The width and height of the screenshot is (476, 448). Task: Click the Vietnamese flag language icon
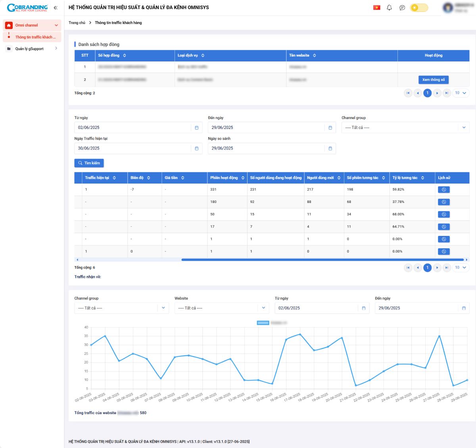pyautogui.click(x=376, y=8)
